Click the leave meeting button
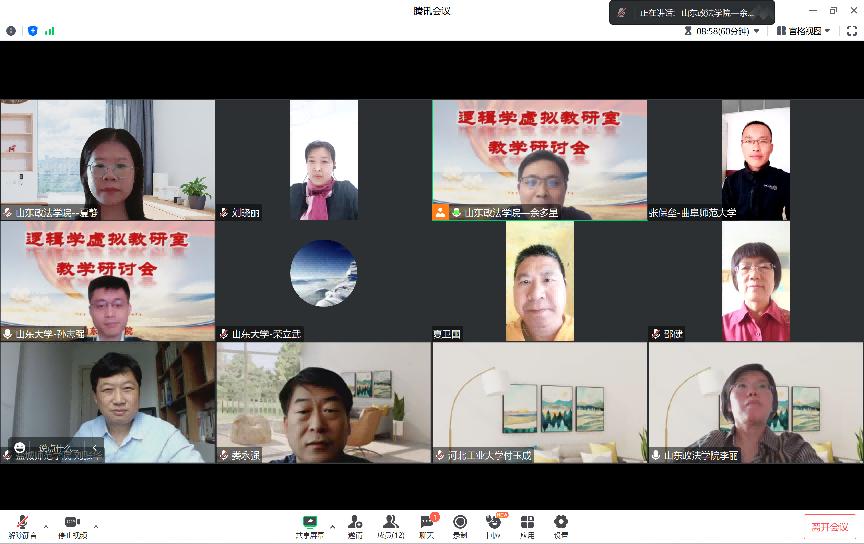Viewport: 864px width, 544px height. click(829, 526)
